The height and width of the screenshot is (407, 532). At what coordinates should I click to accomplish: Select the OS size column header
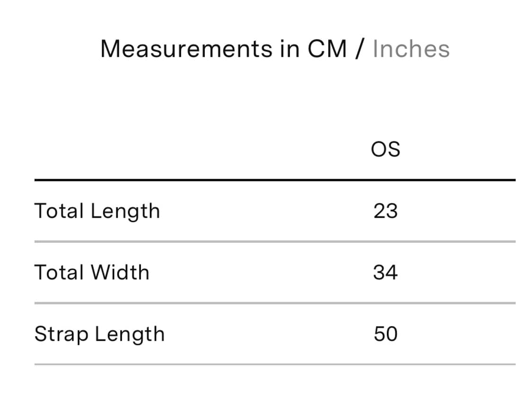pyautogui.click(x=385, y=150)
